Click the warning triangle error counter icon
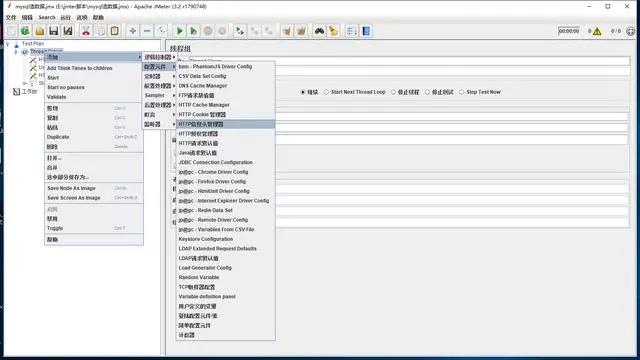The height and width of the screenshot is (360, 640). point(597,31)
